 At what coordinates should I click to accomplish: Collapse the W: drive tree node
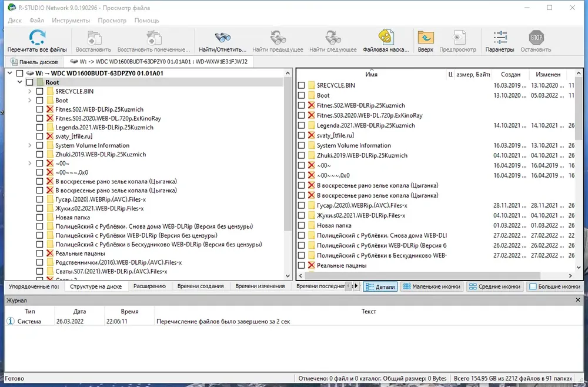point(10,73)
